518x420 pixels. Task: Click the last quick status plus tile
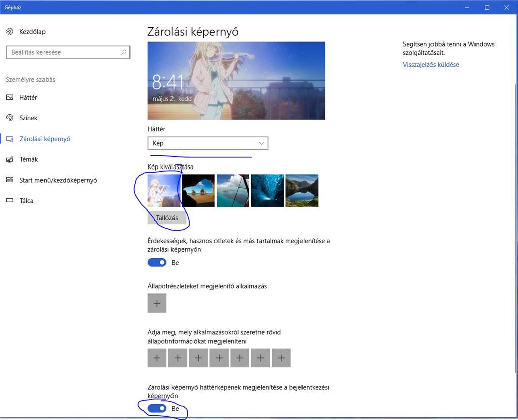pyautogui.click(x=281, y=358)
